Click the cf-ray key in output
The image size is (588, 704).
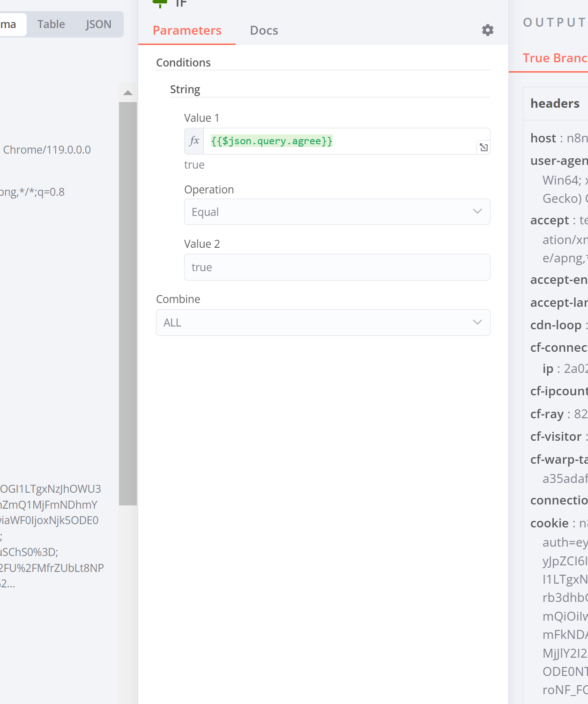pyautogui.click(x=547, y=414)
